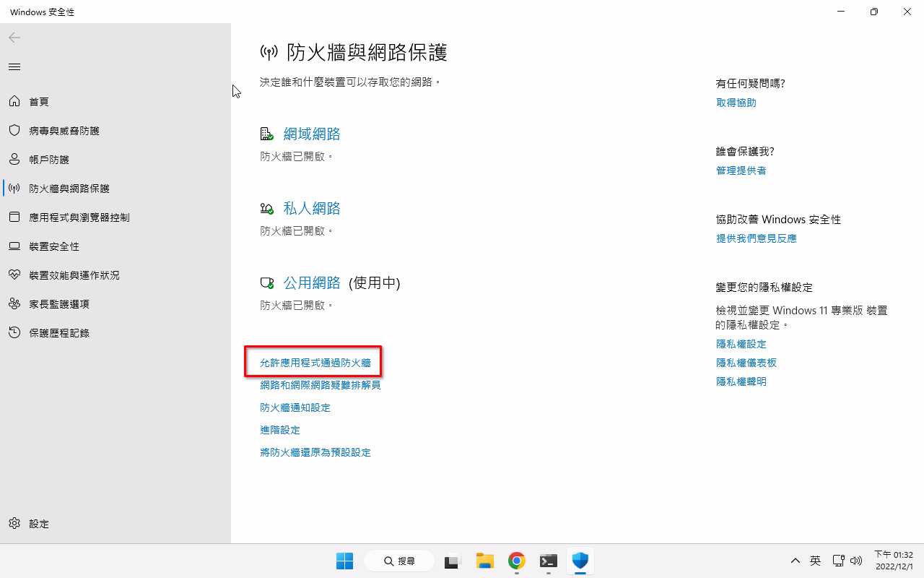Open App and browser control icon
924x578 pixels.
coord(14,217)
